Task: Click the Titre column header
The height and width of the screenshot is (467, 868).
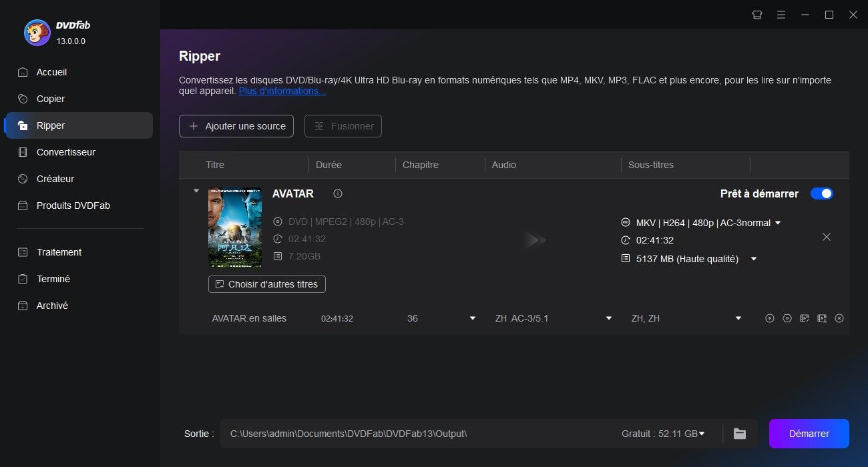Action: (215, 165)
